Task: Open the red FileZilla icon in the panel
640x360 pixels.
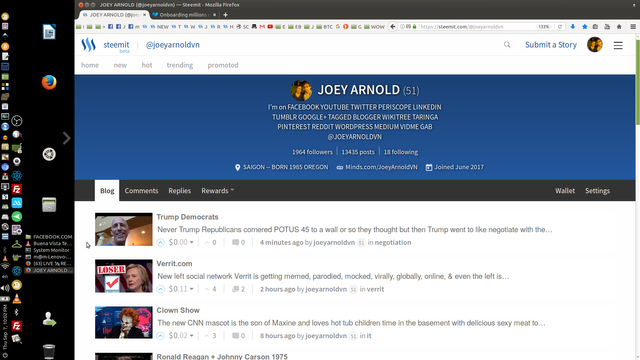Action: click(17, 189)
